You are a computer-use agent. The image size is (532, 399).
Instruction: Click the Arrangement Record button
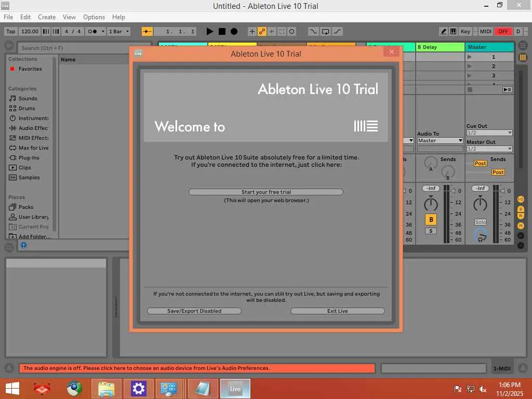pos(234,32)
